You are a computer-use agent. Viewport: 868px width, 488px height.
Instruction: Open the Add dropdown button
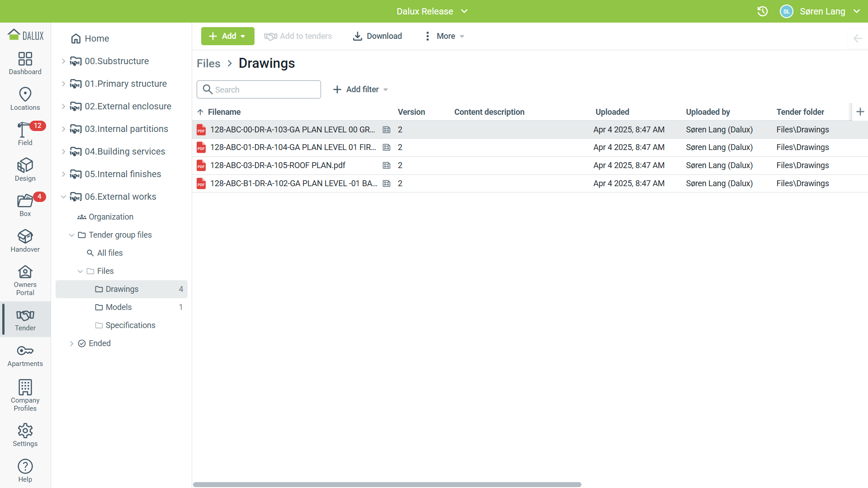coord(227,36)
